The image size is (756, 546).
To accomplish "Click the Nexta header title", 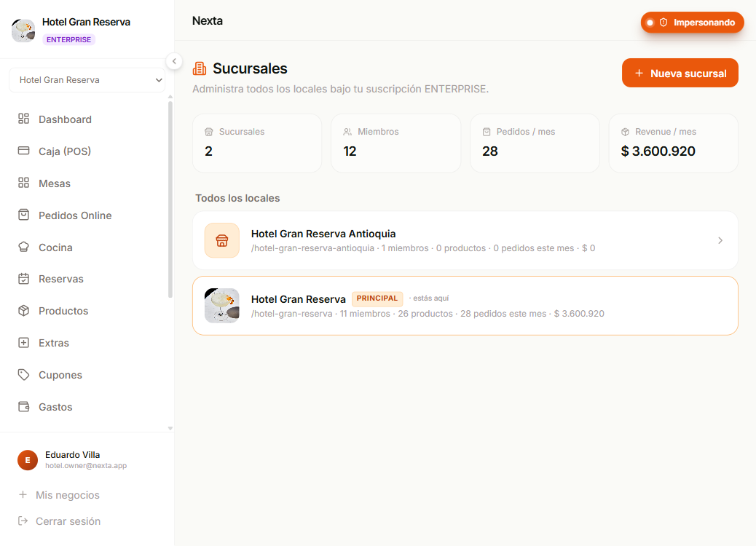I will (208, 20).
